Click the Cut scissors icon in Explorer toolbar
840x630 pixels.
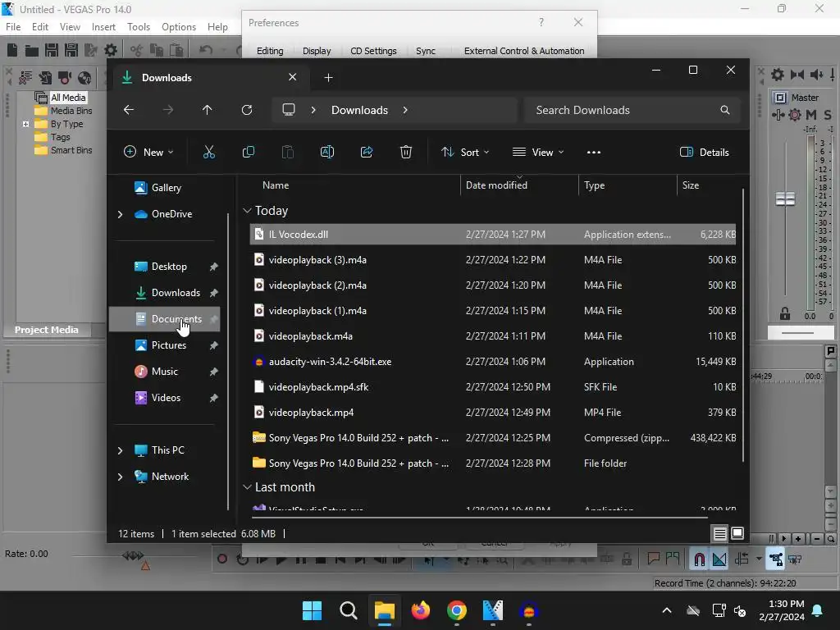pos(209,152)
